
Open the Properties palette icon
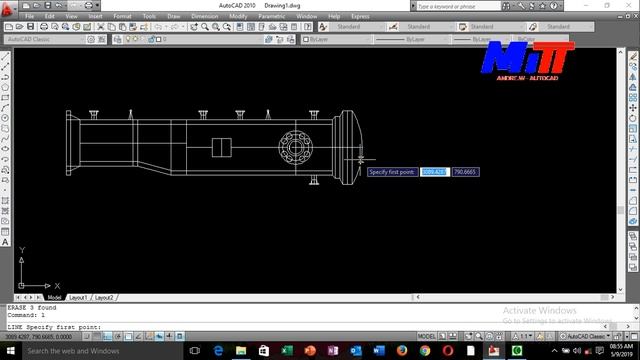tap(240, 27)
